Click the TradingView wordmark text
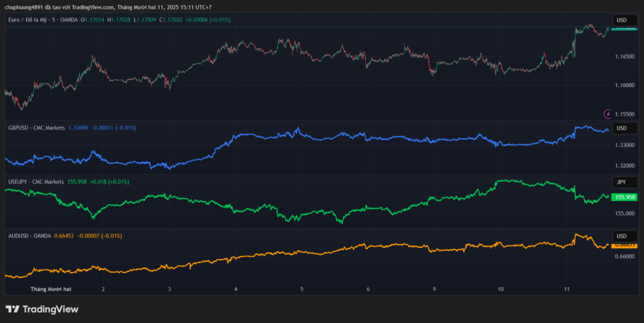 coord(50,309)
